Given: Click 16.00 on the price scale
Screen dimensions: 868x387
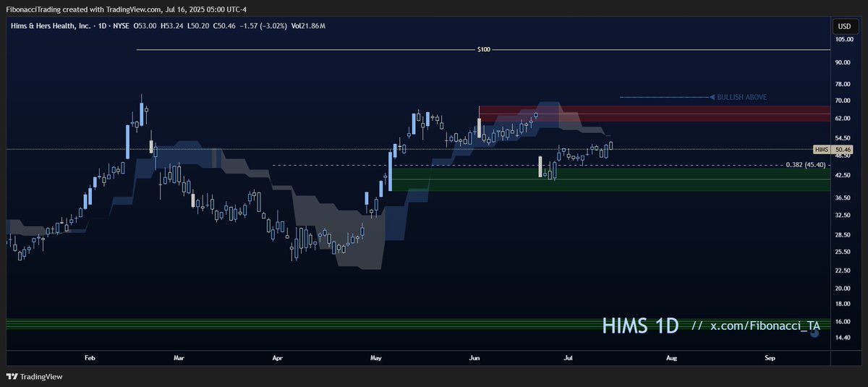Looking at the screenshot, I should point(842,321).
